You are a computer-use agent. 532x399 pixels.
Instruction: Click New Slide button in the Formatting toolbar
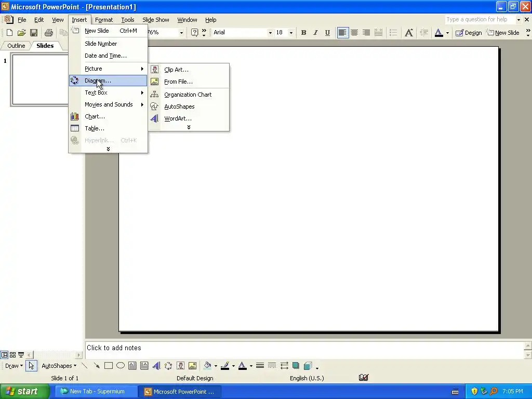pos(503,33)
